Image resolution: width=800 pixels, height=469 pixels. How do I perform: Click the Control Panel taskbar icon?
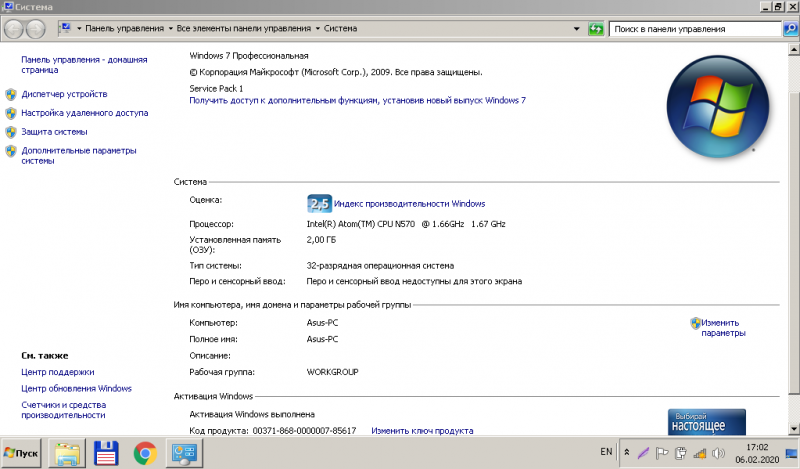184,453
